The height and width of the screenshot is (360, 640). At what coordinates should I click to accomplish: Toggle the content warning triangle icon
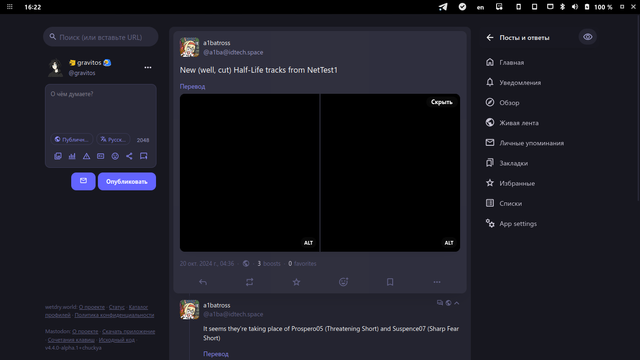(87, 156)
